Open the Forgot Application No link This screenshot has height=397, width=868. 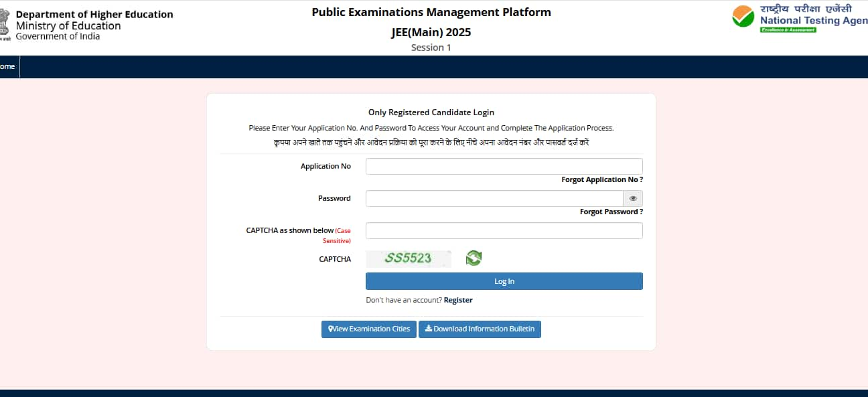[x=601, y=179]
